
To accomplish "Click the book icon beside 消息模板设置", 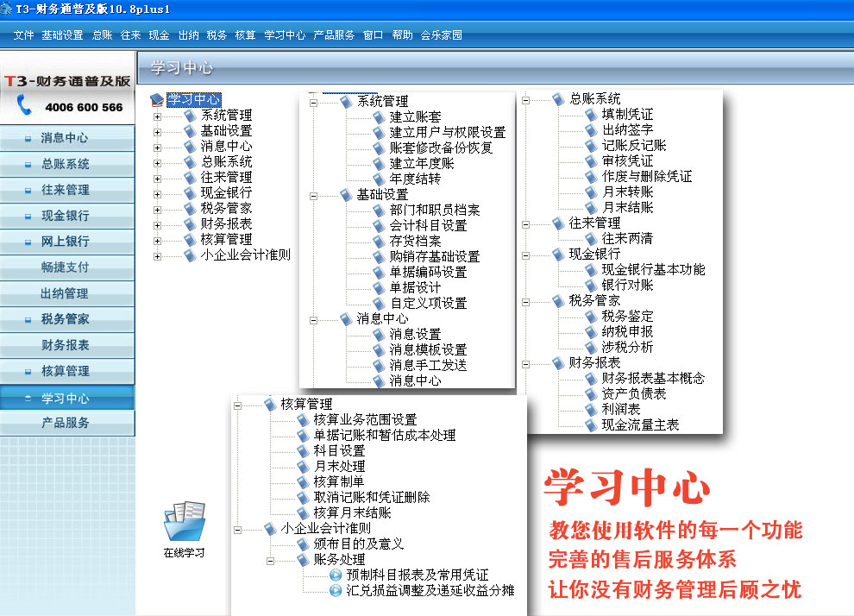I will pos(379,349).
